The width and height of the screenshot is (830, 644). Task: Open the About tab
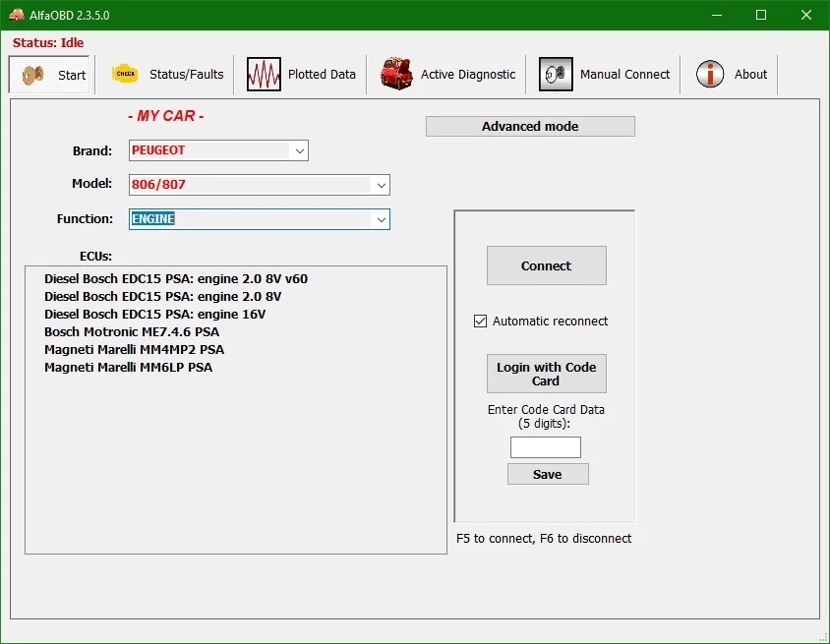point(750,74)
